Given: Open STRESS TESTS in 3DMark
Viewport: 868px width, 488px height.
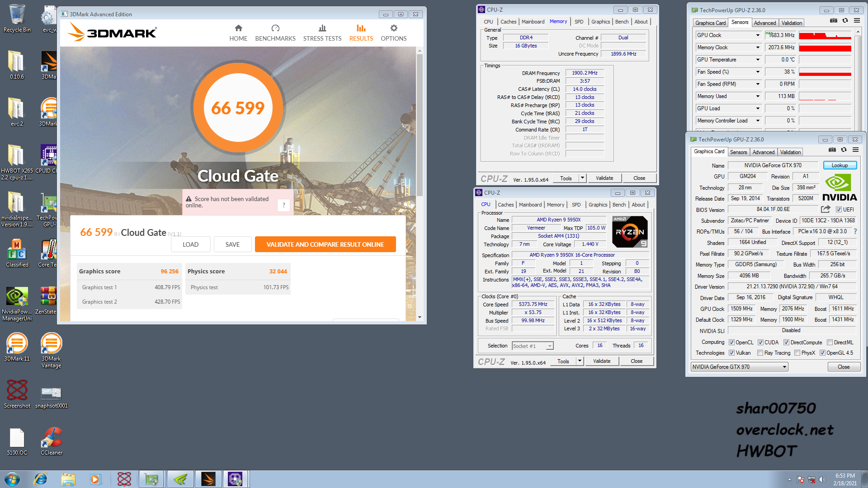Looking at the screenshot, I should click(x=322, y=33).
